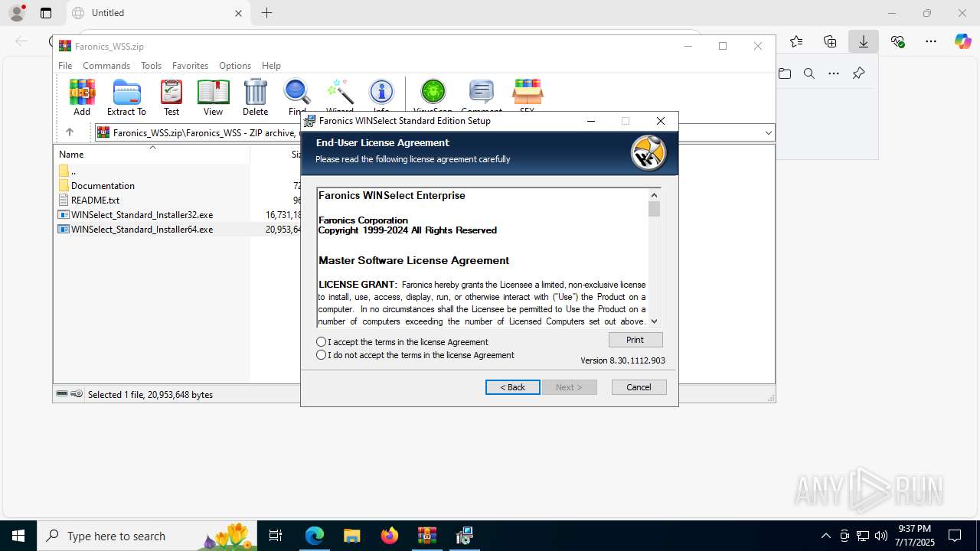
Task: Launch Firefox from taskbar
Action: point(390,536)
